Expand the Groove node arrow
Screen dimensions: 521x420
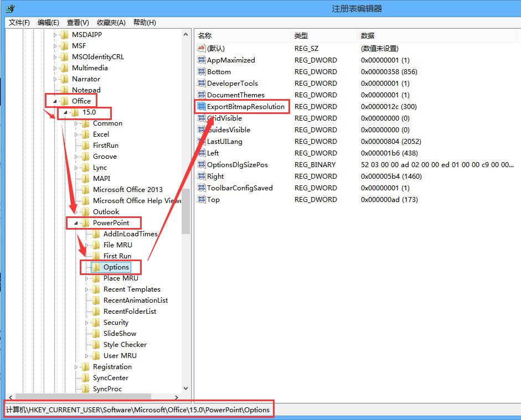[76, 157]
